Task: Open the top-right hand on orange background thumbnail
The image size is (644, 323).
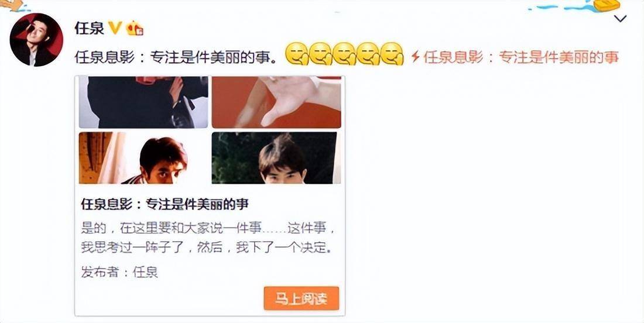Action: (276, 102)
